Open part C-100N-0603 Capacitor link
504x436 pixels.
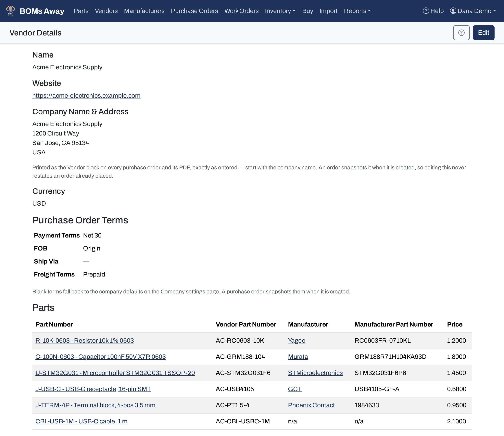click(100, 357)
